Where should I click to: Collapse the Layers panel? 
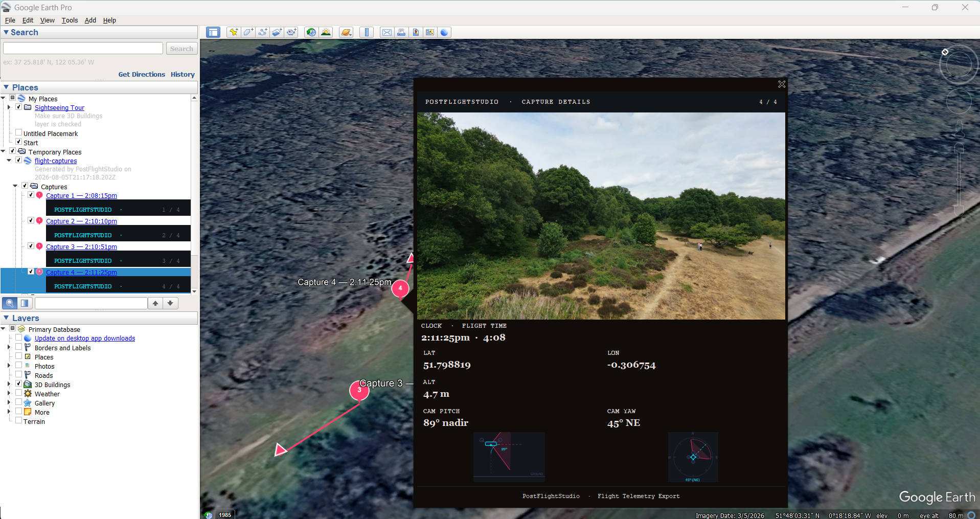pyautogui.click(x=6, y=318)
